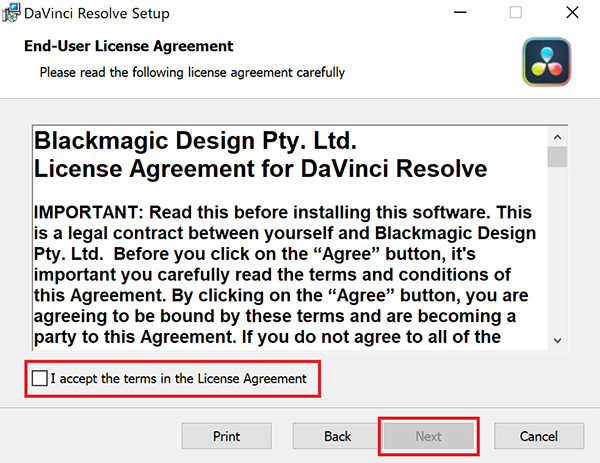Click the DaVinci Resolve logo icon
This screenshot has height=463, width=600.
(x=547, y=62)
